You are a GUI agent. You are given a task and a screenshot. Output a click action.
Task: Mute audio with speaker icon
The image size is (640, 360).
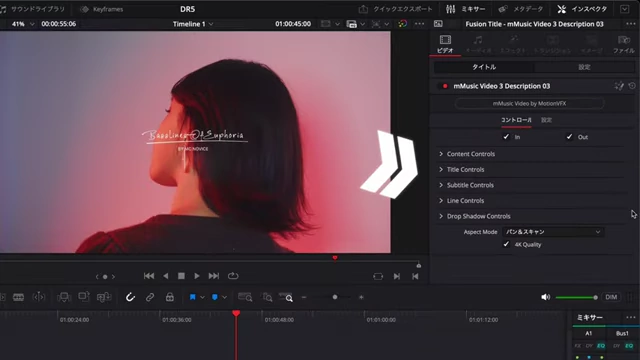click(545, 297)
